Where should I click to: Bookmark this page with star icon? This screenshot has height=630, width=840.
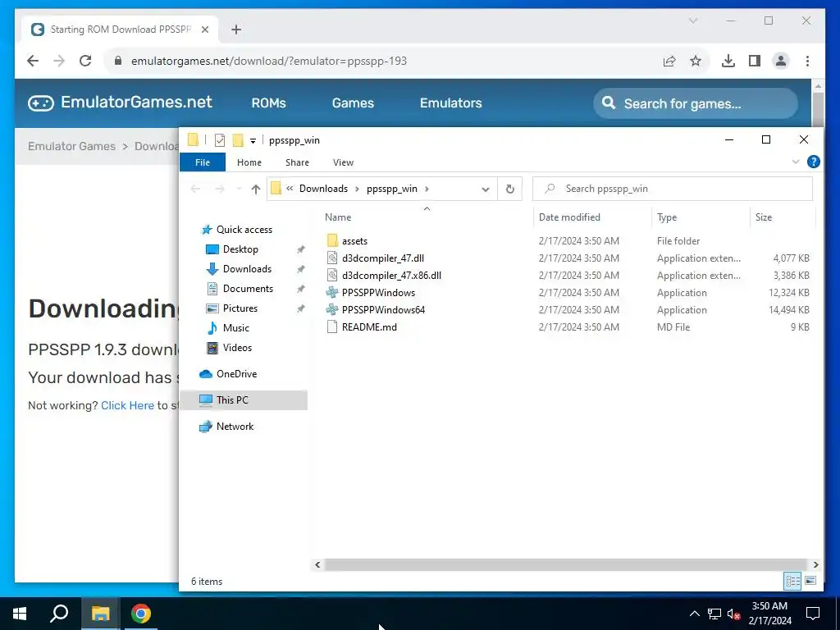(x=696, y=61)
